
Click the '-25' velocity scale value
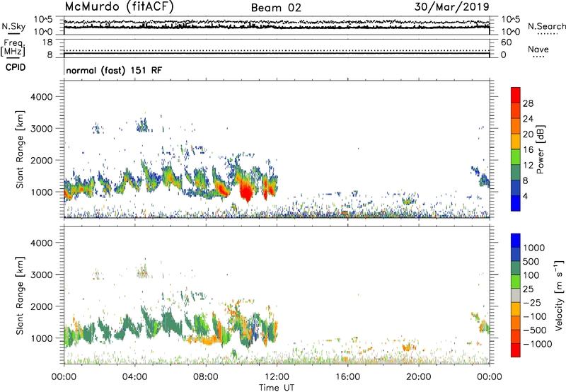click(x=532, y=302)
